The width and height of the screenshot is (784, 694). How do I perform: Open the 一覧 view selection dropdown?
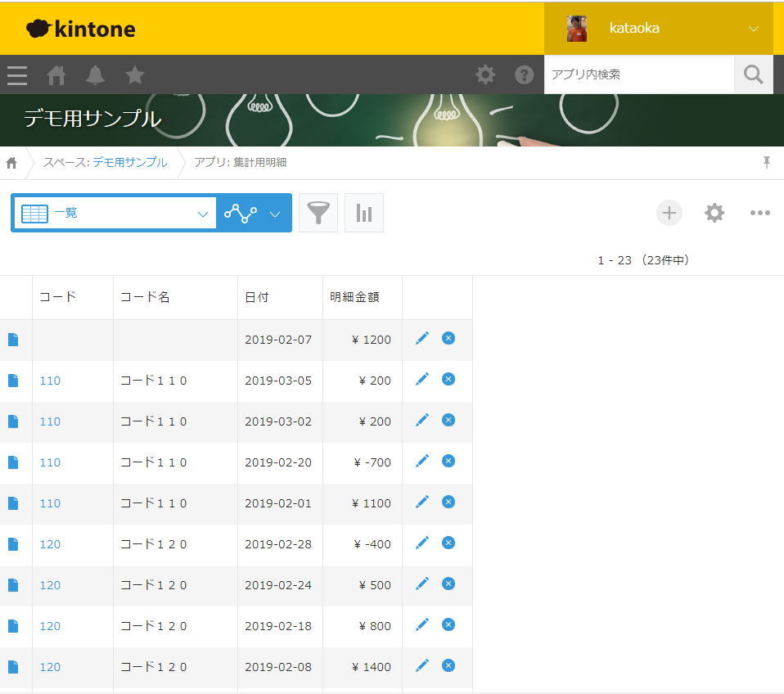tap(115, 212)
